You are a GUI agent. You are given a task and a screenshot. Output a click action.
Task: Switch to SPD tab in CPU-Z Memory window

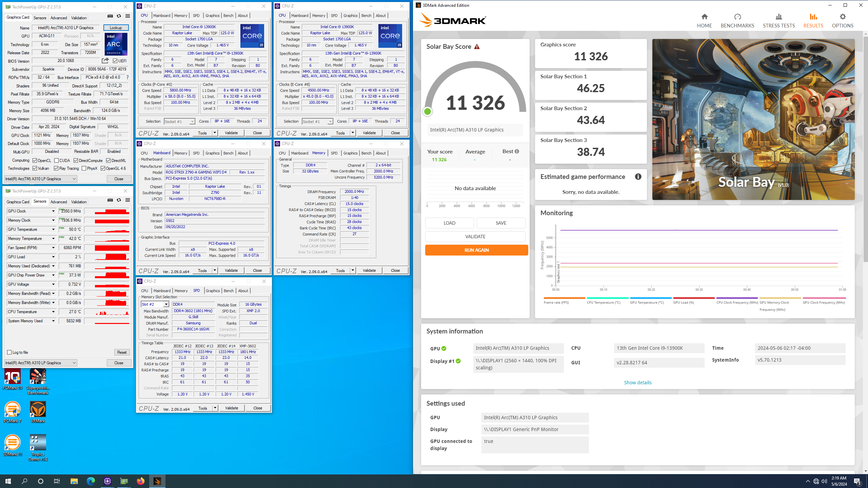pyautogui.click(x=334, y=153)
